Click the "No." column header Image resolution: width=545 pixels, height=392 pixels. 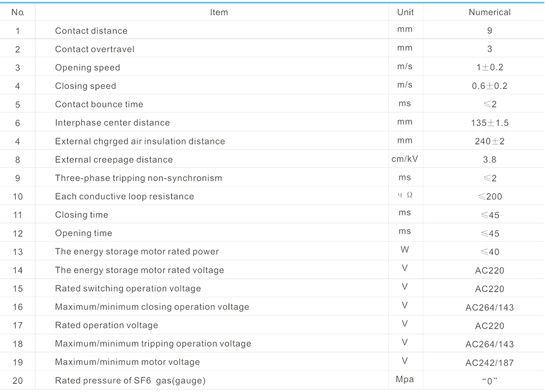[x=17, y=12]
